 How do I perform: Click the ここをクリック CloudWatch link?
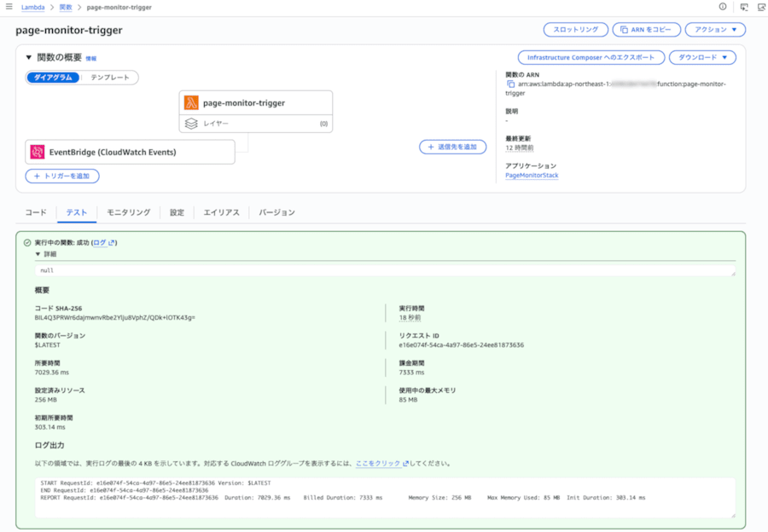(378, 464)
